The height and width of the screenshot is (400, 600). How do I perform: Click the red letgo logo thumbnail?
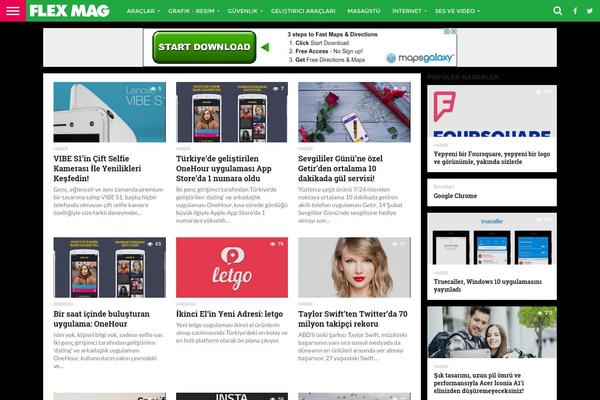pyautogui.click(x=232, y=268)
